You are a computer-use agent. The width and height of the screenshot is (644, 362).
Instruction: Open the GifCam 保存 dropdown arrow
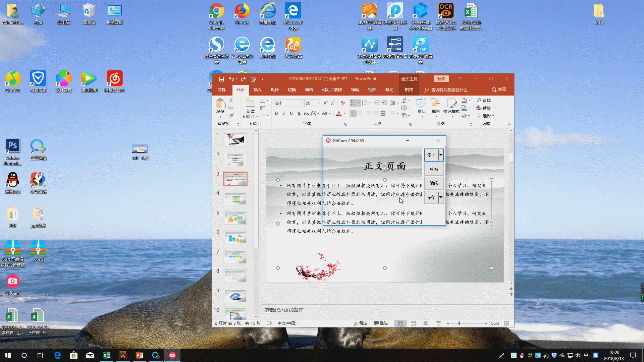(x=441, y=197)
